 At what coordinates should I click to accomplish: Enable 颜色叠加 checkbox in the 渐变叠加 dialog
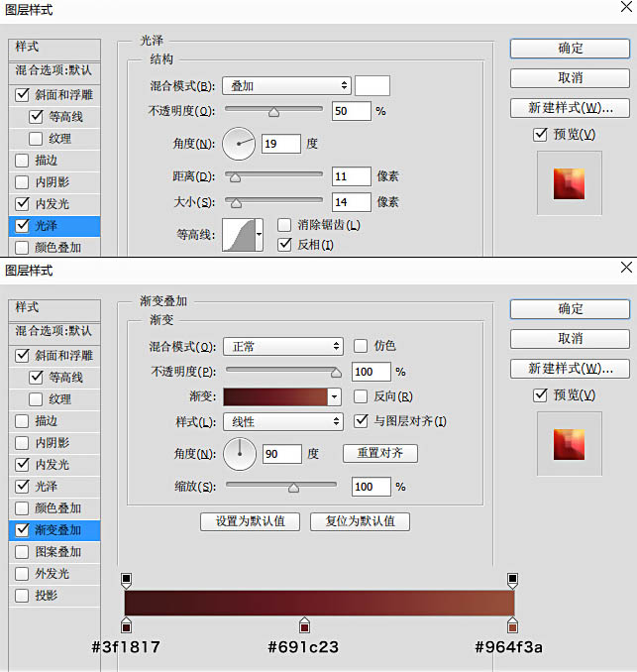tap(22, 508)
